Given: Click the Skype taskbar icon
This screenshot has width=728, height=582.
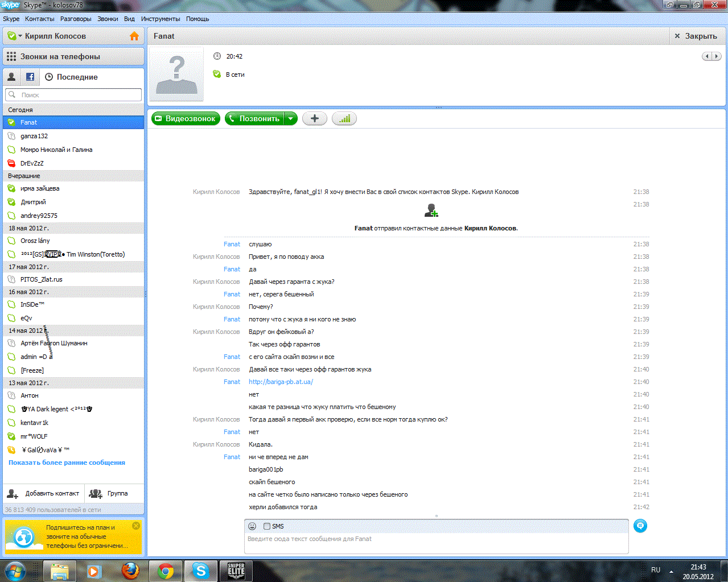Looking at the screenshot, I should [201, 571].
